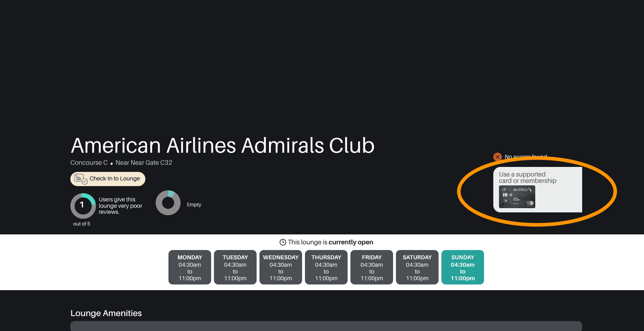Click the orange X access-denied icon
Viewport: 644px width, 331px height.
coord(498,157)
